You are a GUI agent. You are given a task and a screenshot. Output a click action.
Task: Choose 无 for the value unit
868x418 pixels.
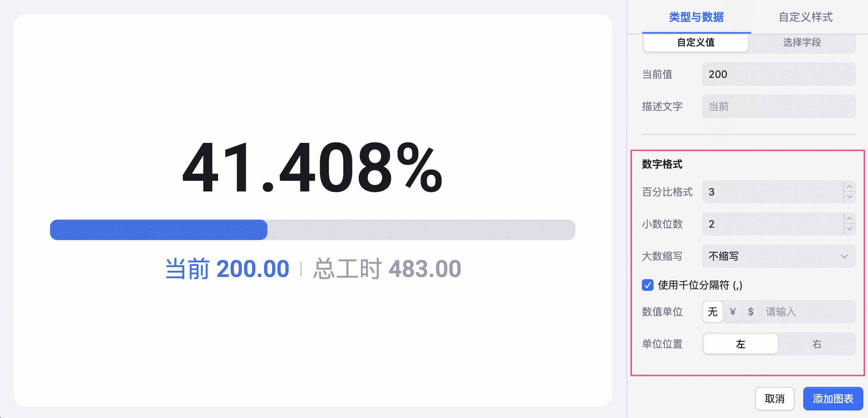pyautogui.click(x=713, y=312)
